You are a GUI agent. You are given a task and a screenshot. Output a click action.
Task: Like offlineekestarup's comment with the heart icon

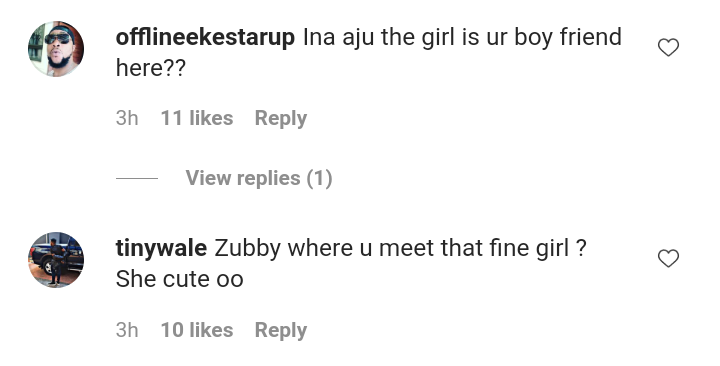click(x=668, y=47)
